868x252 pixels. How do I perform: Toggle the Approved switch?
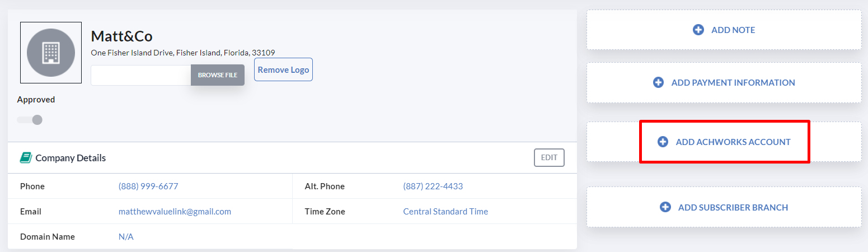[30, 119]
